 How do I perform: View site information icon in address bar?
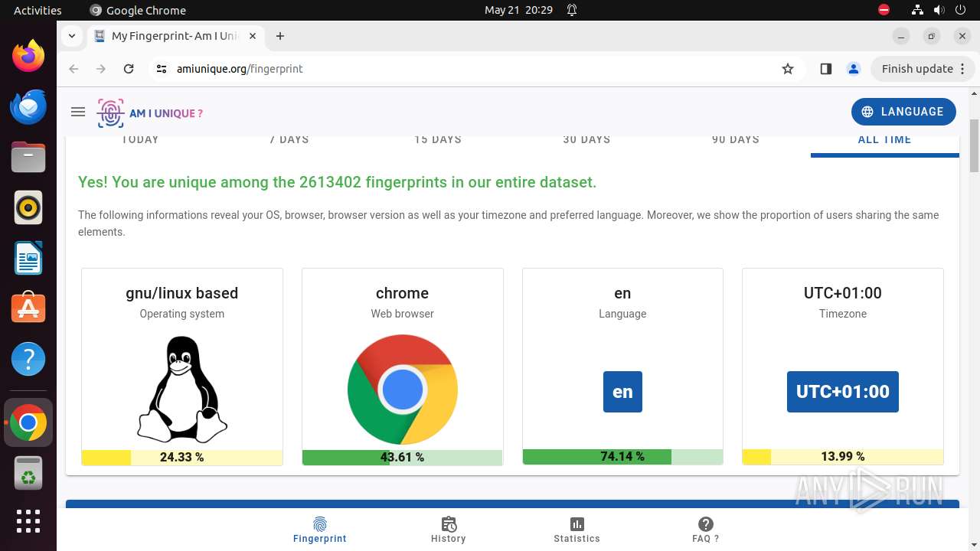click(161, 69)
